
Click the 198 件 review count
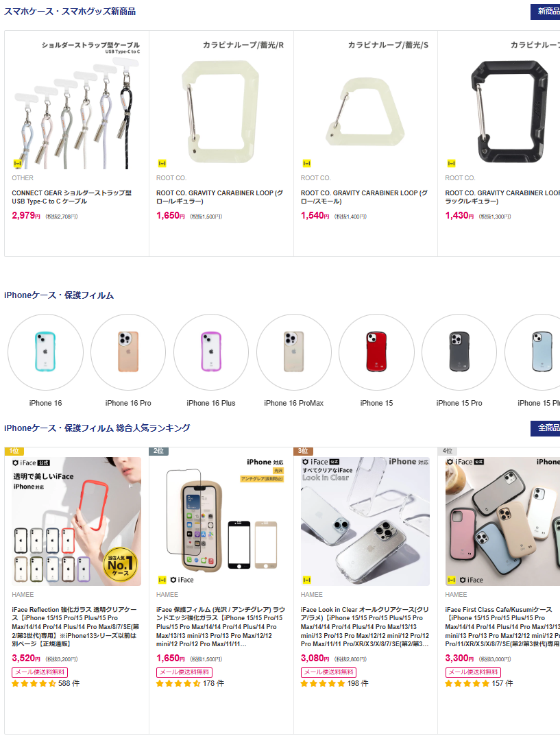pos(358,683)
